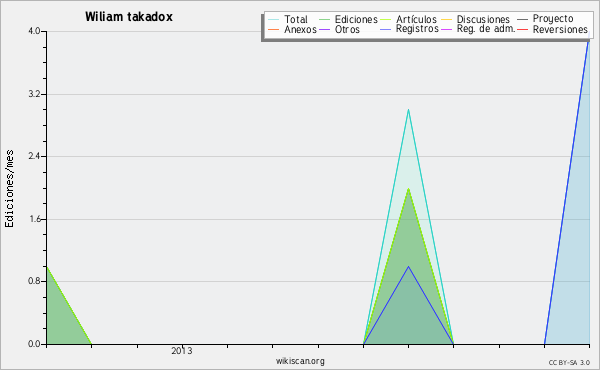Click the blue Registros peak at 1

[408, 266]
